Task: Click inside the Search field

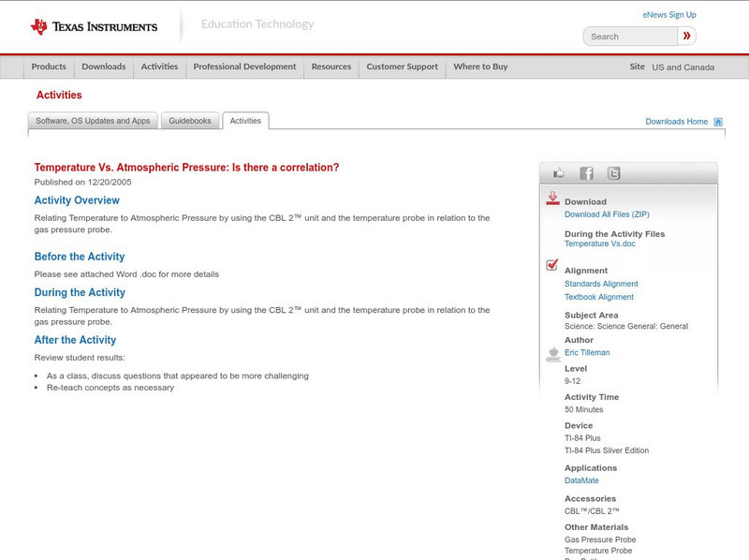Action: pos(630,37)
